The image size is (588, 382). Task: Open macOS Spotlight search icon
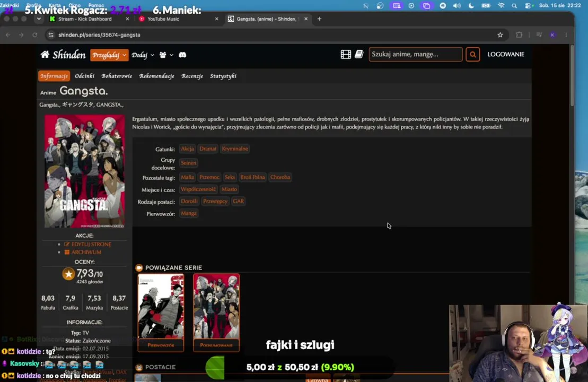(x=514, y=6)
